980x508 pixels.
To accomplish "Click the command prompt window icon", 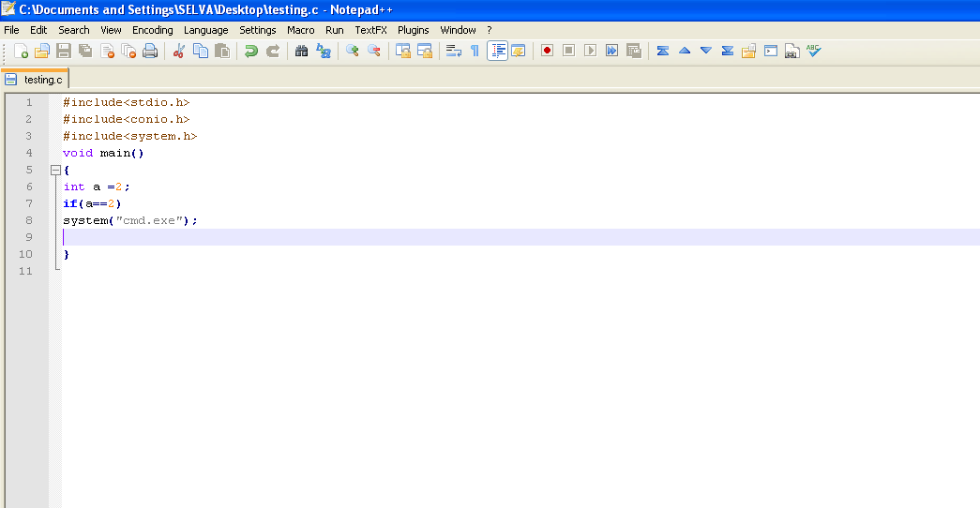I will (x=771, y=51).
